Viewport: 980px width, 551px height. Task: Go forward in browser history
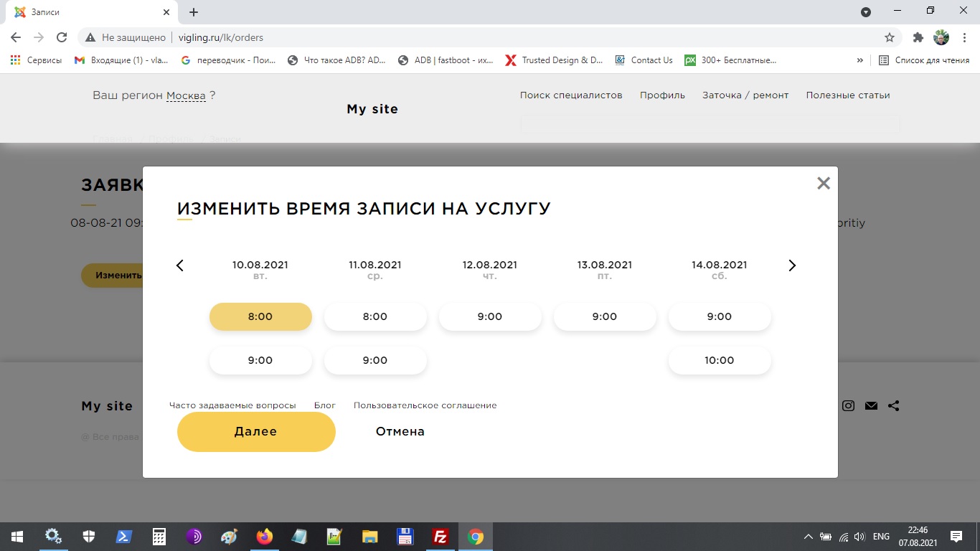coord(39,37)
